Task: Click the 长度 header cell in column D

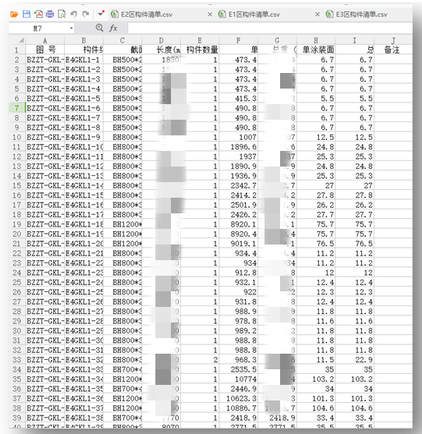Action: tap(161, 50)
